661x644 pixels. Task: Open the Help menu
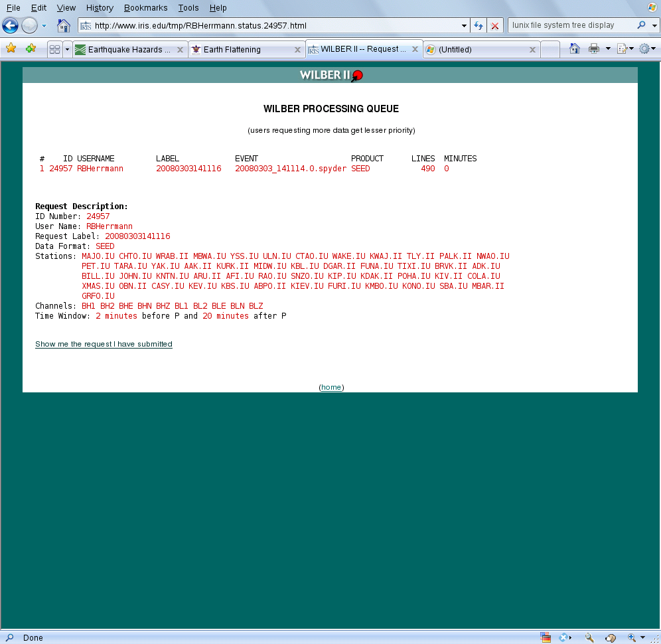click(218, 7)
